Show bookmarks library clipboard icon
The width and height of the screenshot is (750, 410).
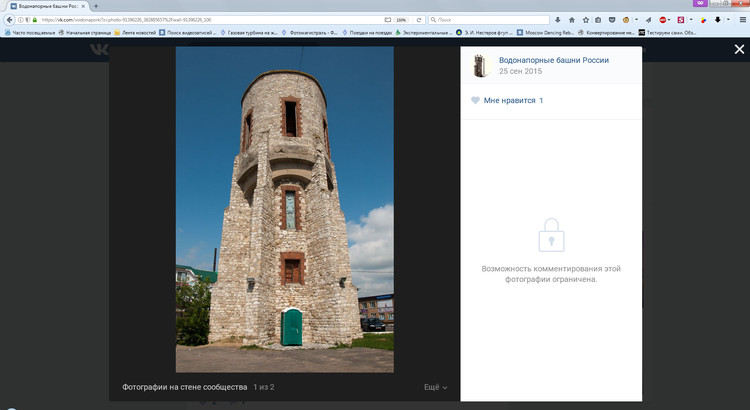pyautogui.click(x=598, y=20)
